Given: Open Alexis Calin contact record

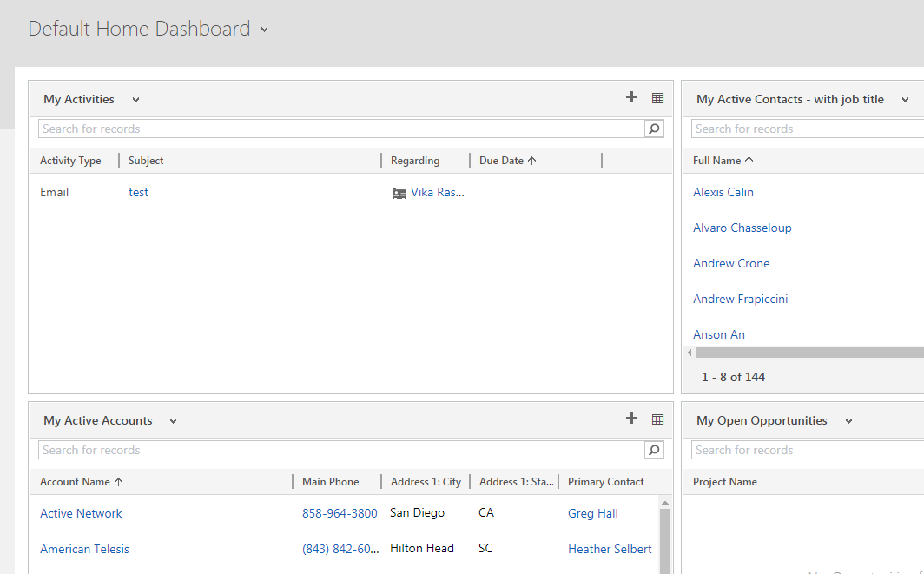Looking at the screenshot, I should click(723, 192).
